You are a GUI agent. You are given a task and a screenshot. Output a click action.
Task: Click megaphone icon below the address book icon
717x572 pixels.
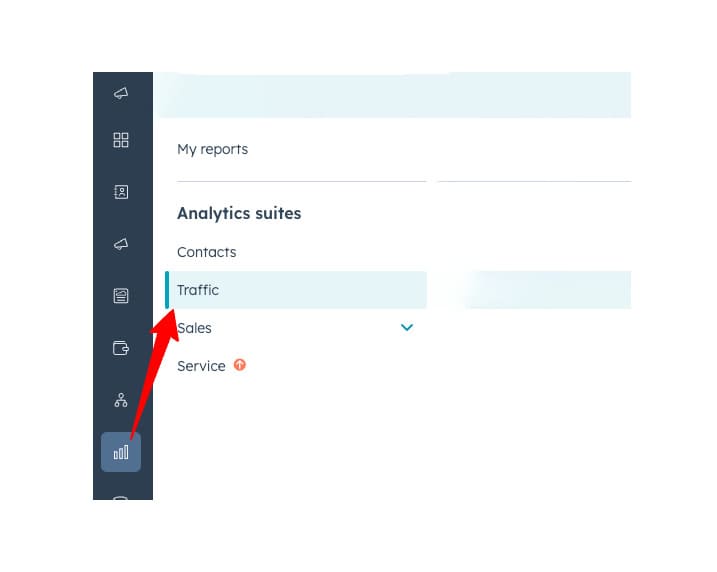click(121, 244)
